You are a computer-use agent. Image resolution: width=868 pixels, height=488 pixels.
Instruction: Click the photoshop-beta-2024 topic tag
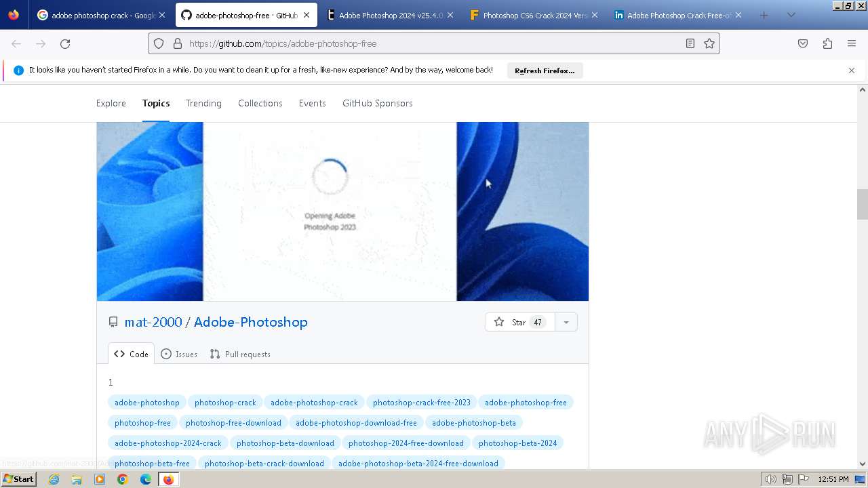tap(518, 443)
